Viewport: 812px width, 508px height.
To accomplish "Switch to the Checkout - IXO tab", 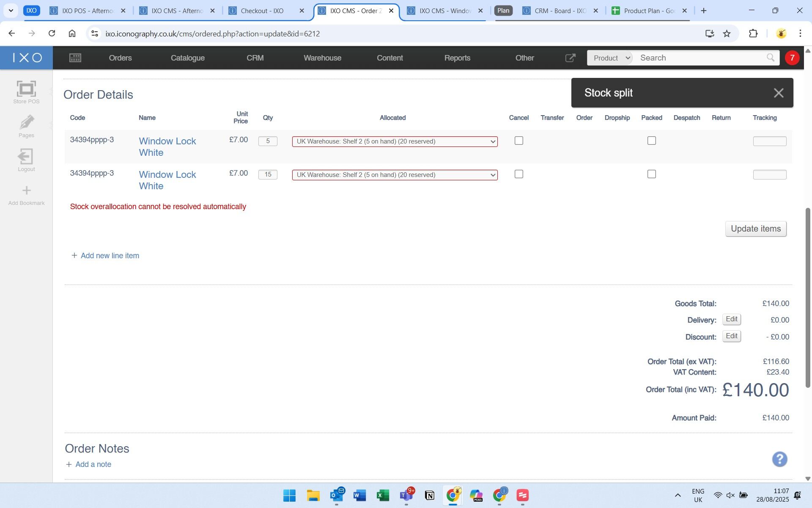I will pyautogui.click(x=262, y=11).
